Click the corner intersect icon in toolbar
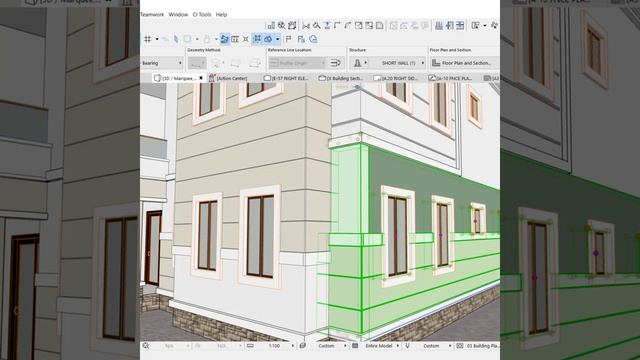640x360 pixels. point(337,25)
